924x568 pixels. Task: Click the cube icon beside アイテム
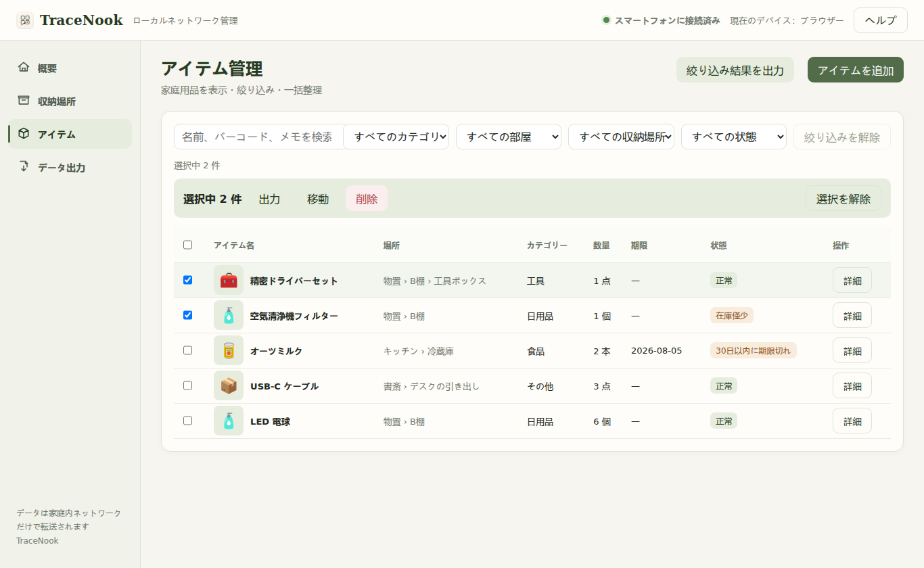[x=24, y=133]
